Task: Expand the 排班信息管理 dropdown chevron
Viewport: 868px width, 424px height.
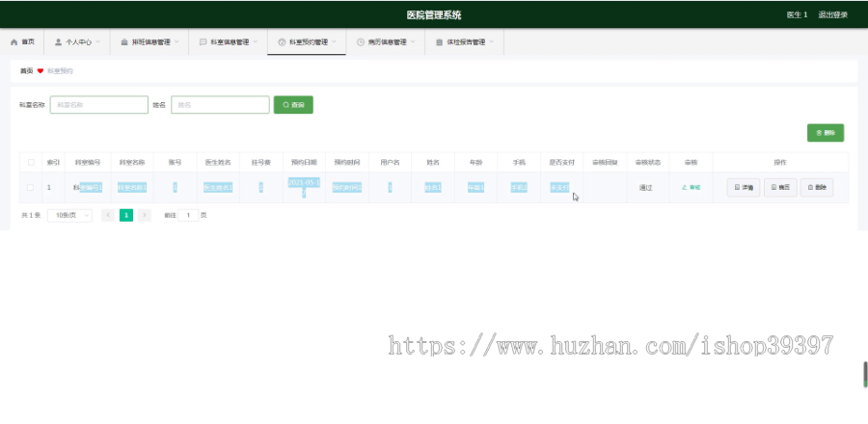Action: (x=176, y=42)
